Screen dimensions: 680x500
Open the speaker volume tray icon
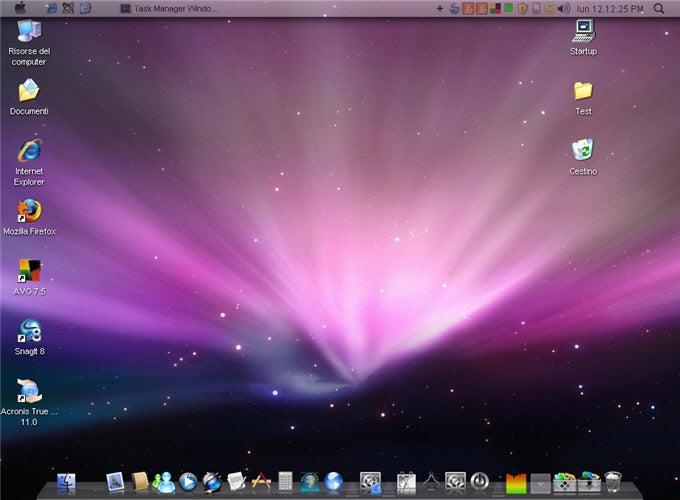(563, 8)
